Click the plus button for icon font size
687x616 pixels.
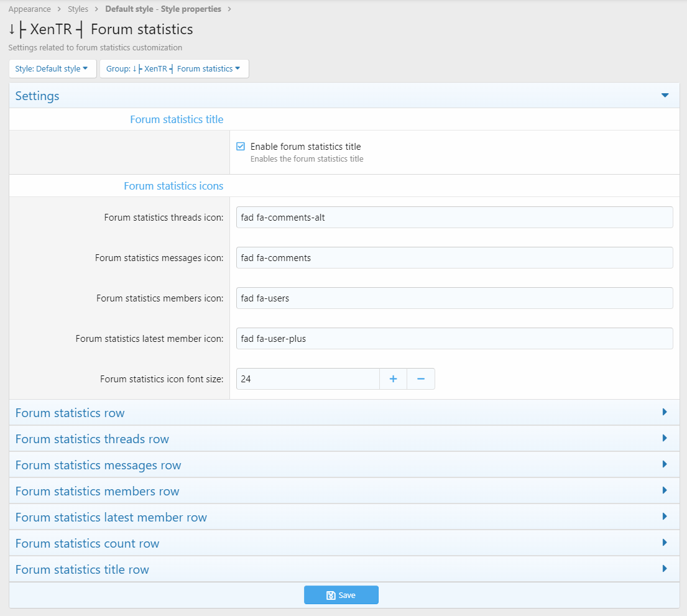coord(393,379)
